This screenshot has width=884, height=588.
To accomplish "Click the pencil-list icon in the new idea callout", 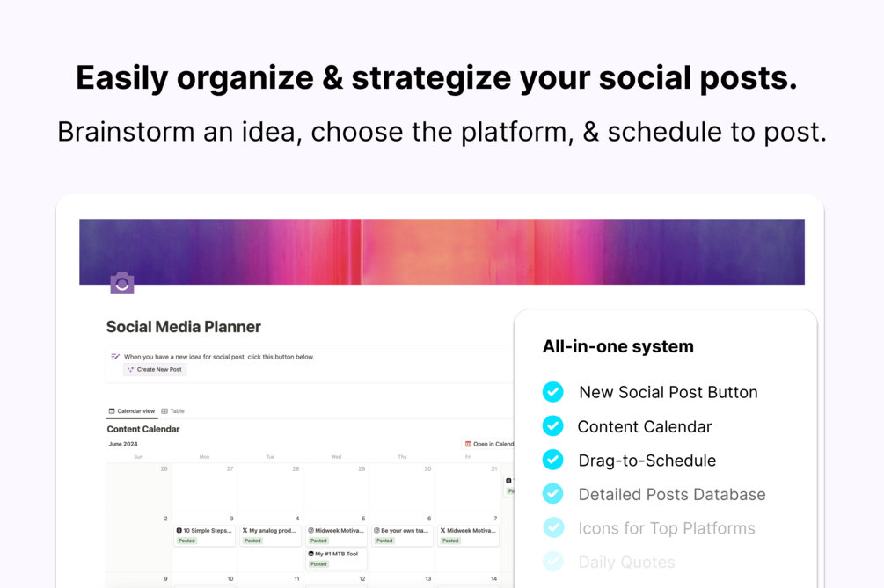I will coord(115,357).
